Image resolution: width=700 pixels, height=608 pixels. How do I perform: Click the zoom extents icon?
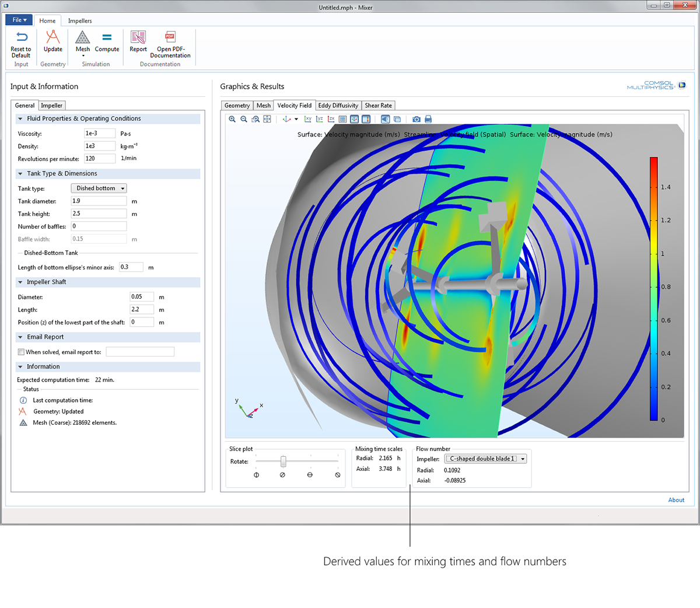(x=267, y=119)
